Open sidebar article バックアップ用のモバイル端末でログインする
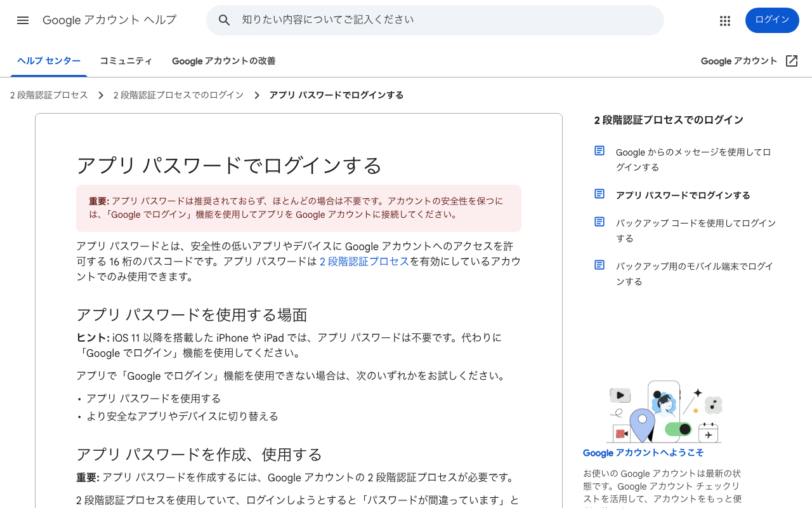This screenshot has height=508, width=812. (x=695, y=274)
